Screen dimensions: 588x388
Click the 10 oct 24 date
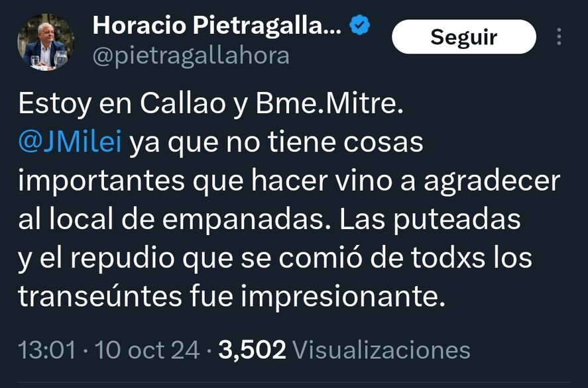[147, 350]
